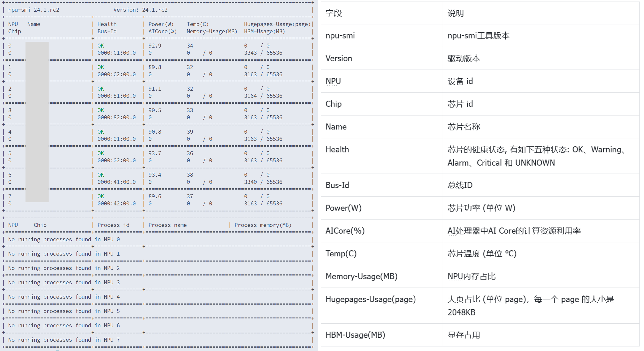The width and height of the screenshot is (644, 351).
Task: Click the AICore(%) field cell
Action: (x=345, y=231)
